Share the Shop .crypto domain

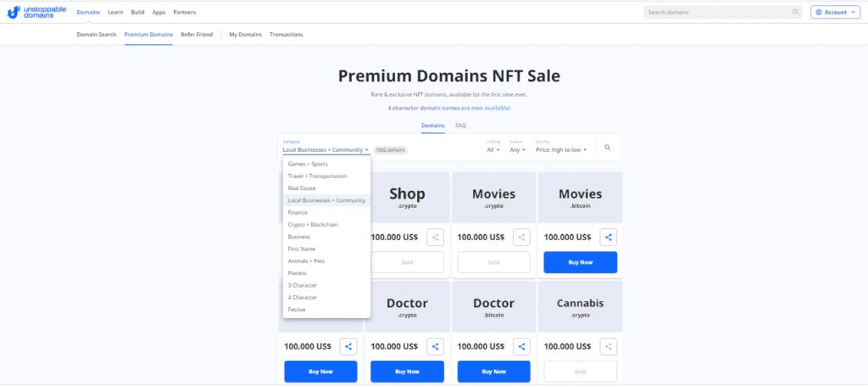[435, 238]
